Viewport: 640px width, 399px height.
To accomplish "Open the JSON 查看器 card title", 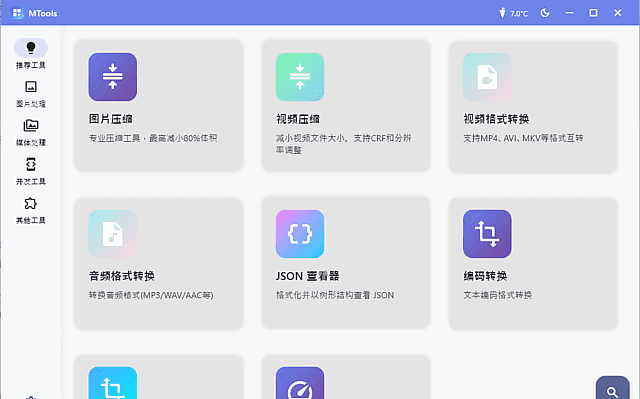I will click(x=308, y=276).
